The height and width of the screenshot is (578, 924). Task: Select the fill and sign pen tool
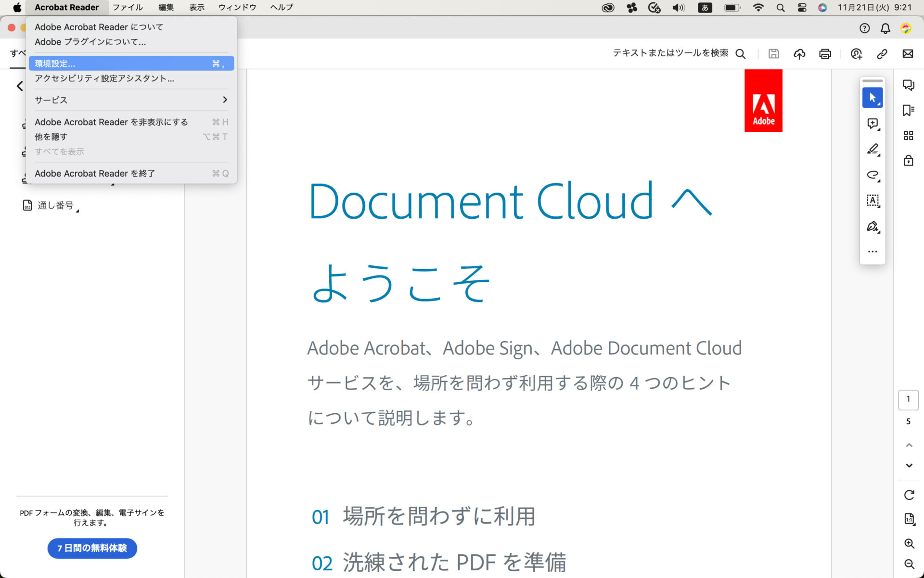[873, 226]
